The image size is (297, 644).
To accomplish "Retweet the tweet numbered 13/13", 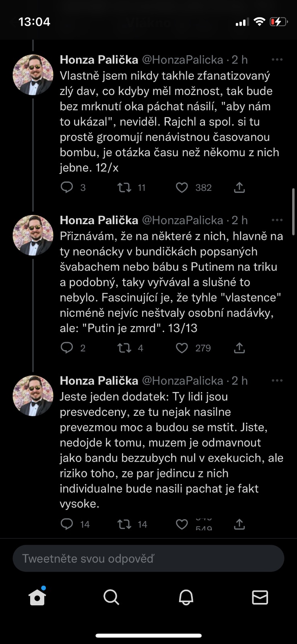I will click(x=124, y=348).
